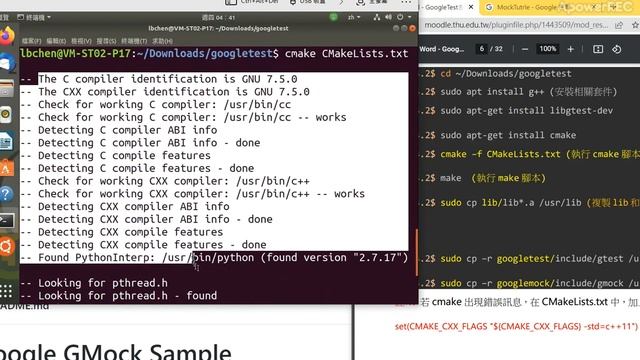The image size is (640, 360).
Task: Zoom in the PDF with plus
Action: (x=571, y=49)
